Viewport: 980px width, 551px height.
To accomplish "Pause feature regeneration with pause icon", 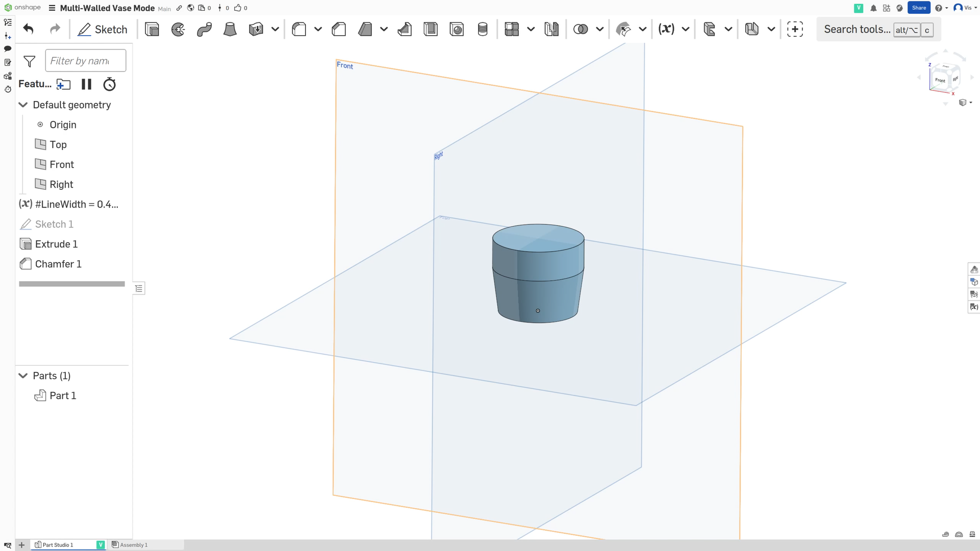I will click(x=86, y=84).
